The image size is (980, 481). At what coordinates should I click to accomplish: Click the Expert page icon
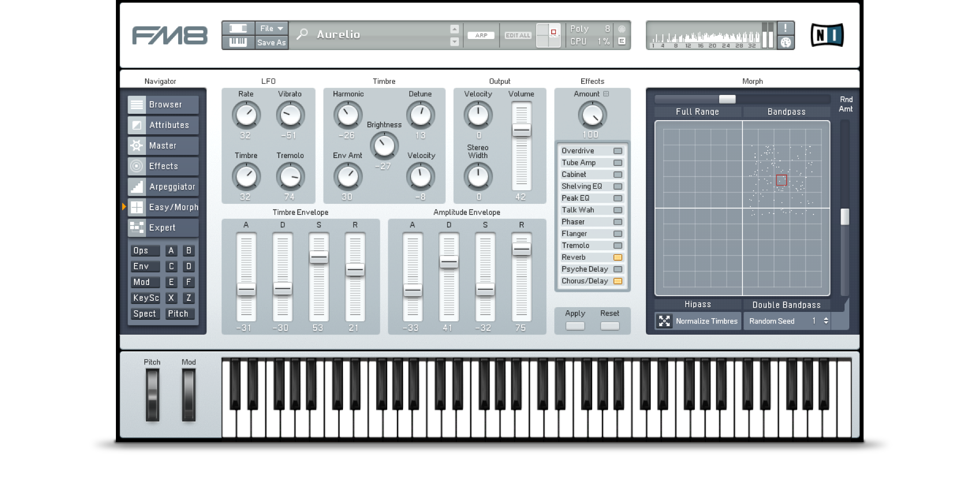(137, 228)
